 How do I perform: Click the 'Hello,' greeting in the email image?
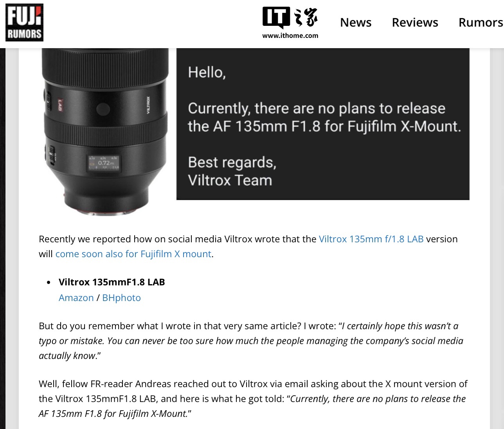pos(207,72)
